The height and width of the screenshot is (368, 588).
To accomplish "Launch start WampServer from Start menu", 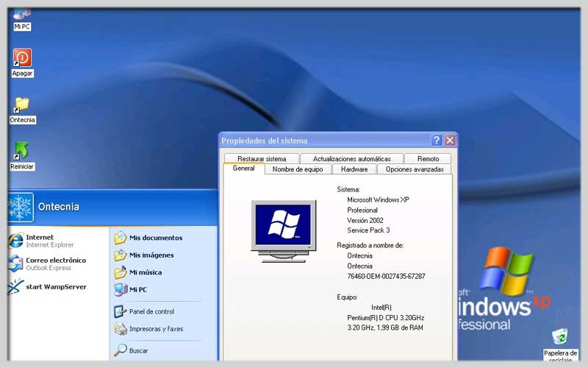I will 47,287.
